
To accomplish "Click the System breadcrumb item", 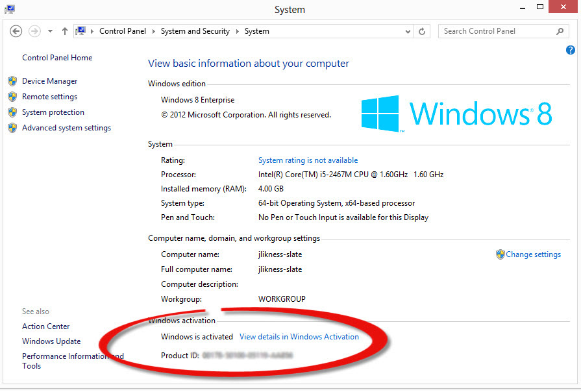I will click(x=257, y=31).
